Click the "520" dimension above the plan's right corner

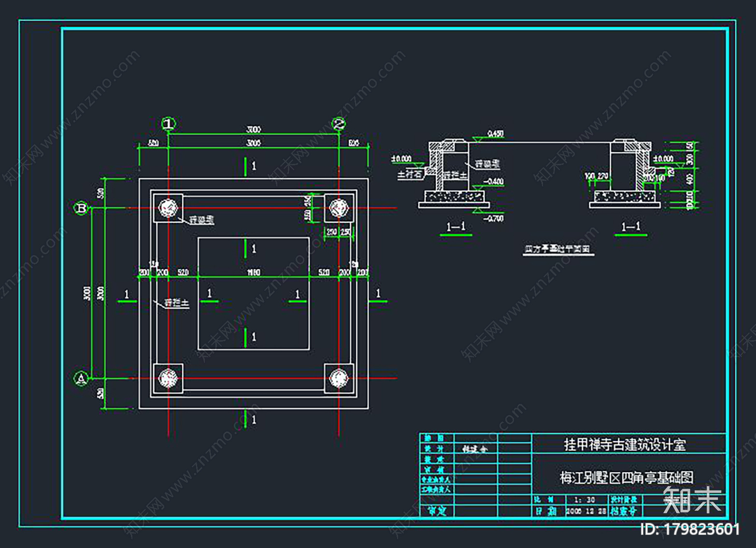point(354,143)
